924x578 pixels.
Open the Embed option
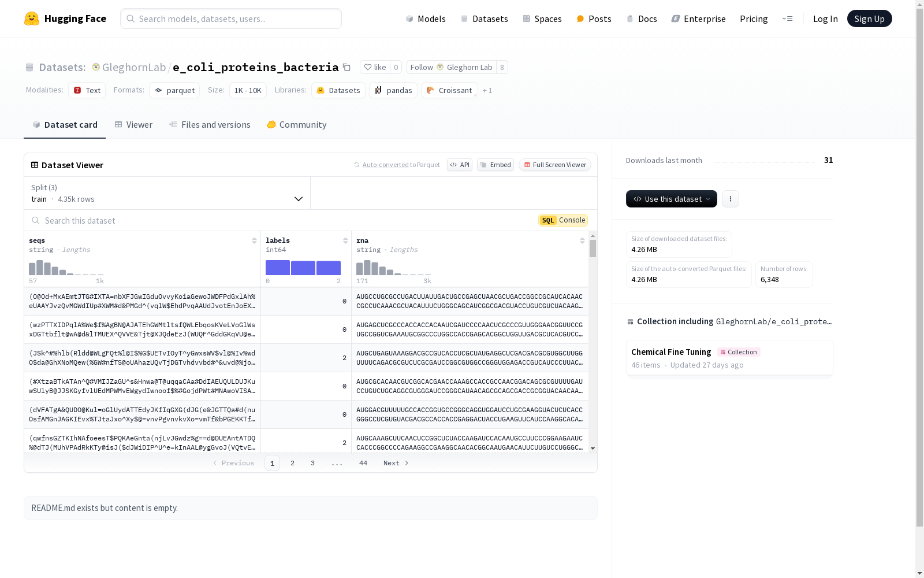495,165
